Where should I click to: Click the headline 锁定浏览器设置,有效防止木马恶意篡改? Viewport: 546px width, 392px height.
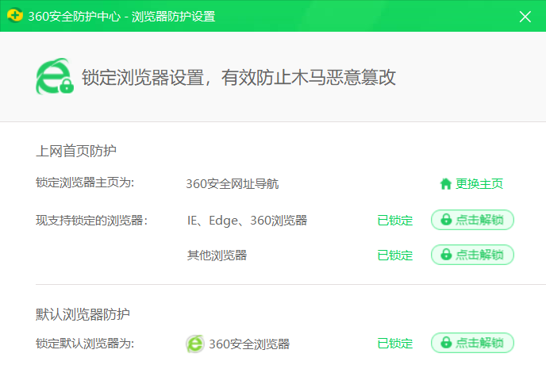click(x=239, y=77)
